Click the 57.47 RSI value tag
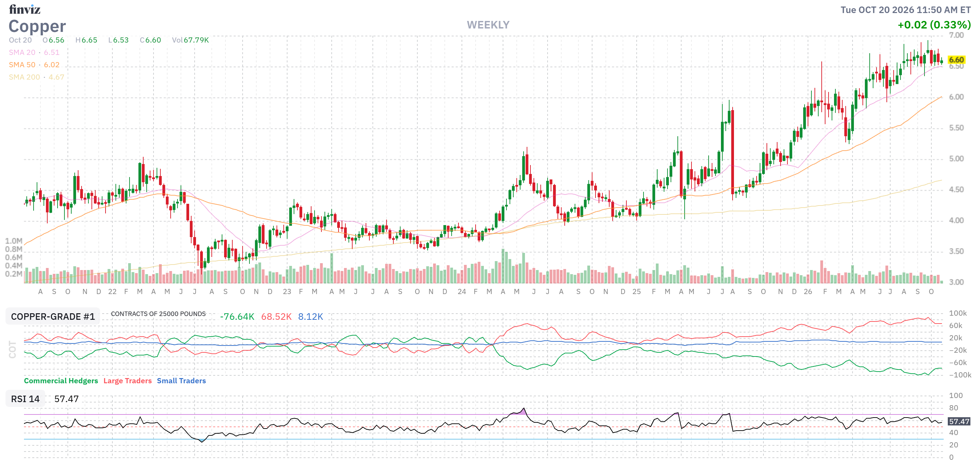 coord(959,422)
